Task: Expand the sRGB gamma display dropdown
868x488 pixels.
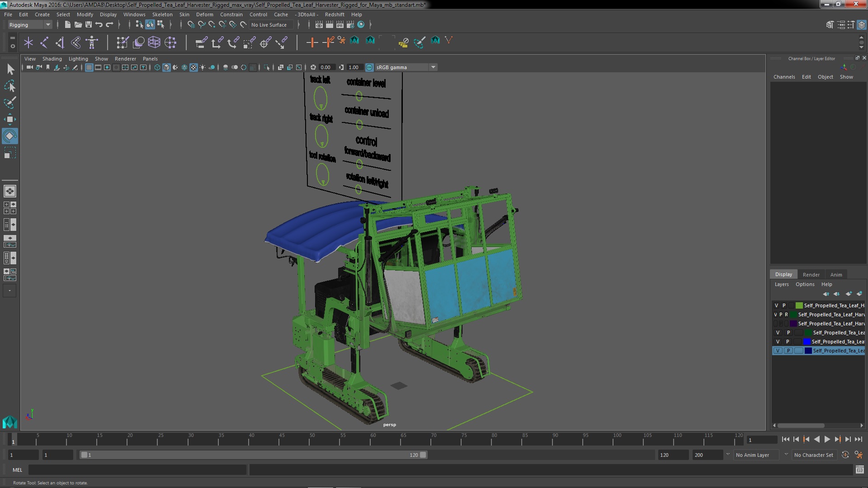Action: click(x=433, y=67)
